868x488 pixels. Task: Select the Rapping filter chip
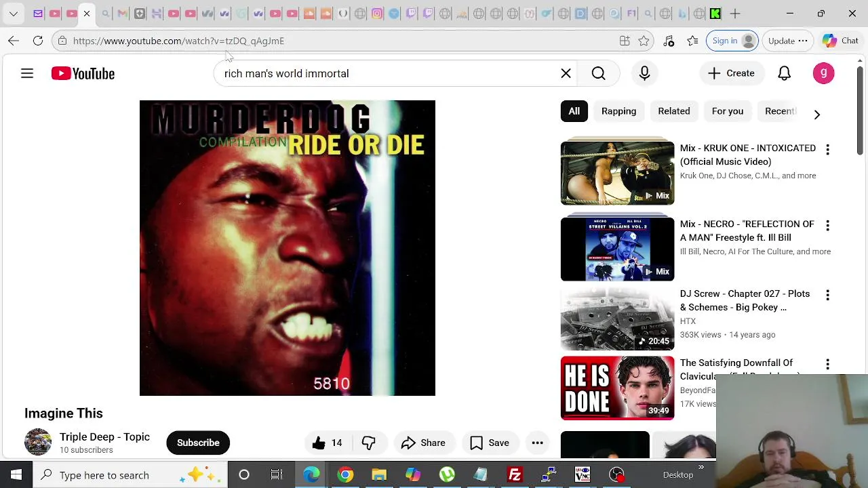click(618, 111)
